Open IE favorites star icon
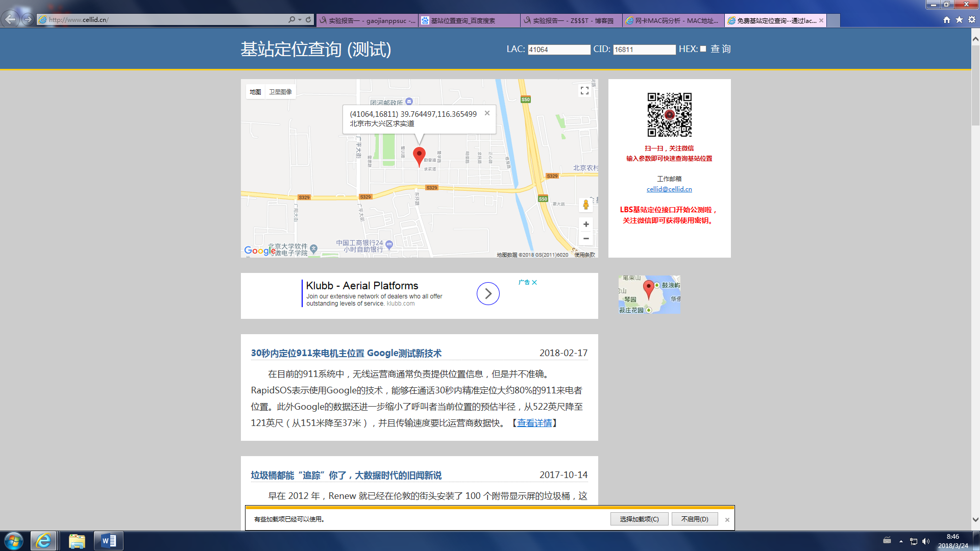The image size is (980, 551). click(x=959, y=19)
